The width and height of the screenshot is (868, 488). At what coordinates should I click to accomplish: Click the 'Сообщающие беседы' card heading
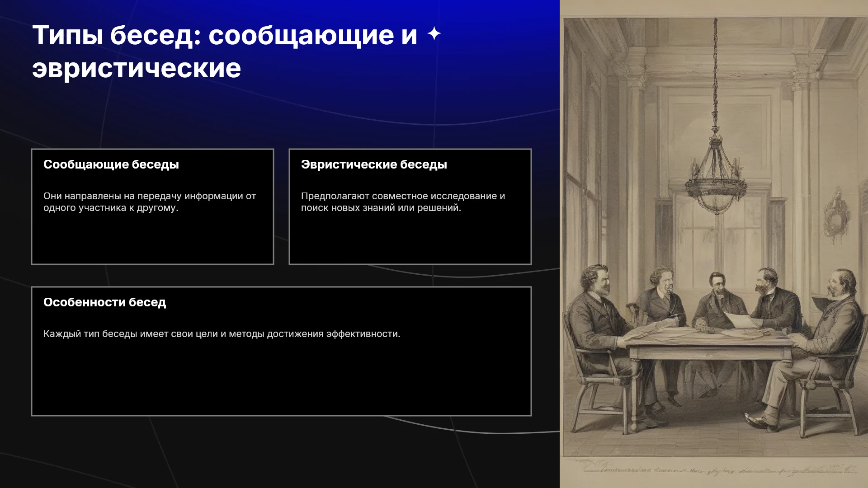111,164
